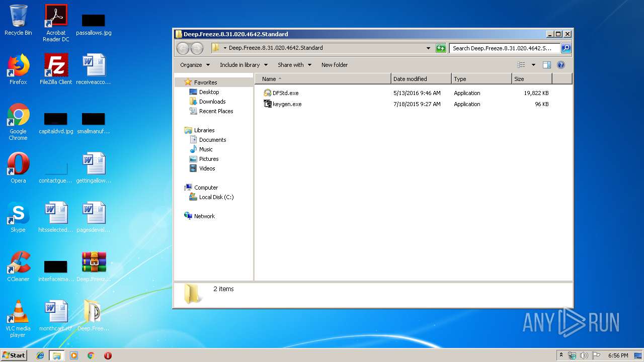
Task: Select contactgue... desktop file
Action: [56, 171]
